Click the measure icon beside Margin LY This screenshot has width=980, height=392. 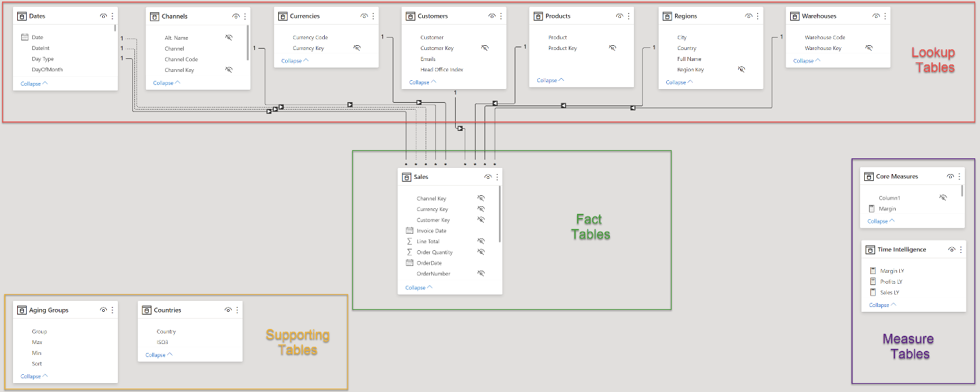872,271
